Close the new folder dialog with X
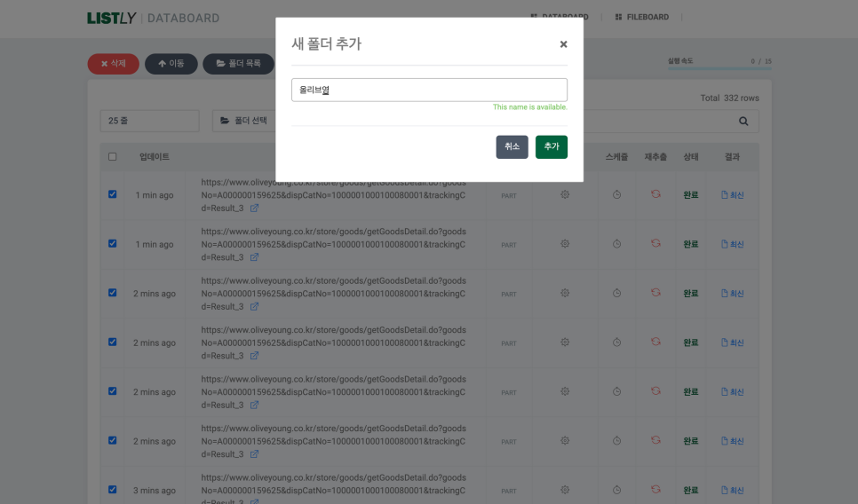Screen dimensions: 858x504 tap(563, 44)
